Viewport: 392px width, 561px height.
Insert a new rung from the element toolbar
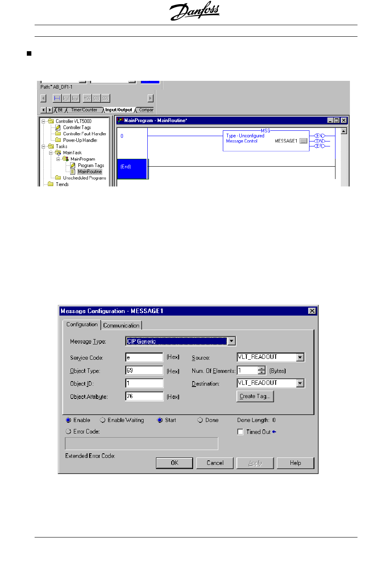(x=57, y=98)
